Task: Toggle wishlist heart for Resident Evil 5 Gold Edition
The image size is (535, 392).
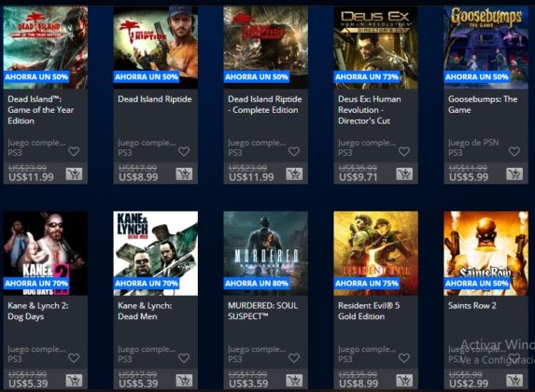Action: point(404,357)
